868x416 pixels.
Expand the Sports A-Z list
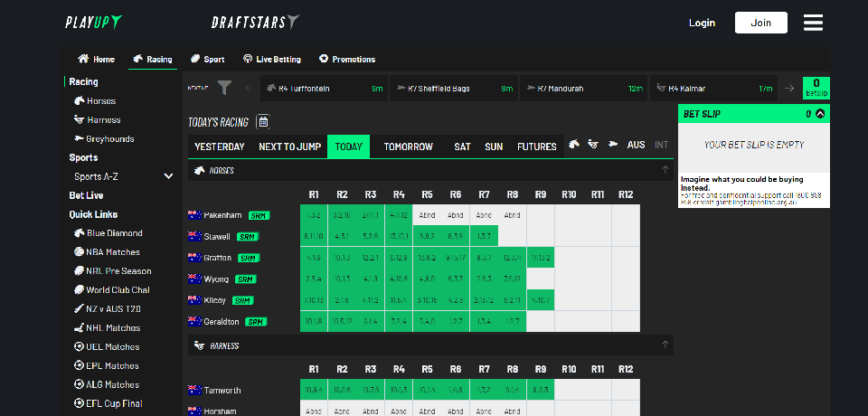[168, 176]
